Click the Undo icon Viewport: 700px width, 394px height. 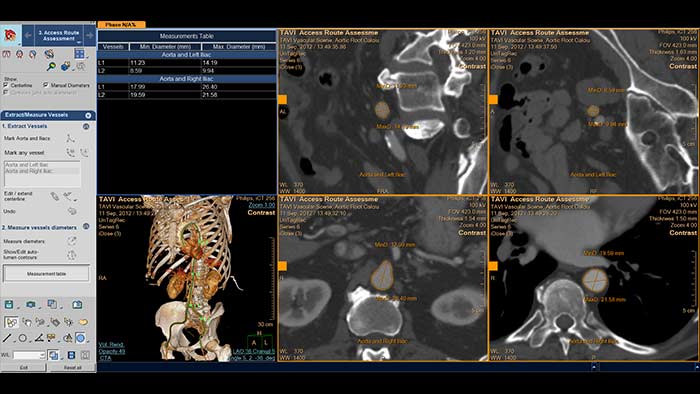point(71,211)
